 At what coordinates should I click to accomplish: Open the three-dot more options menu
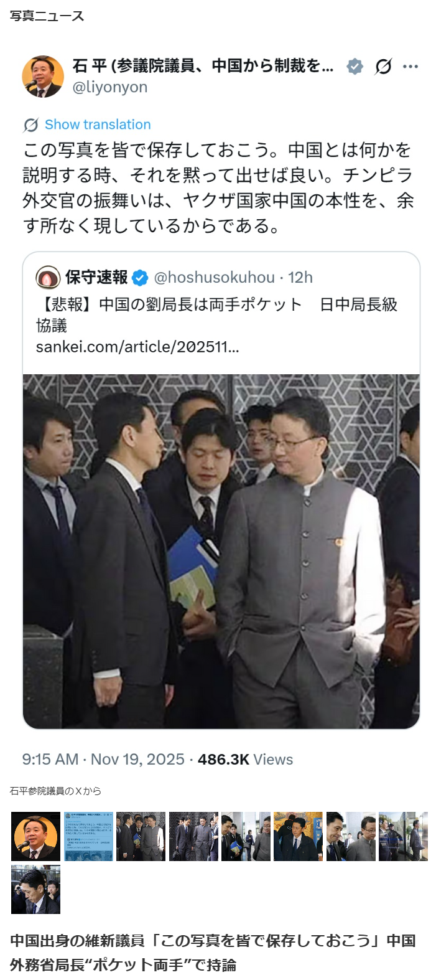click(x=410, y=66)
